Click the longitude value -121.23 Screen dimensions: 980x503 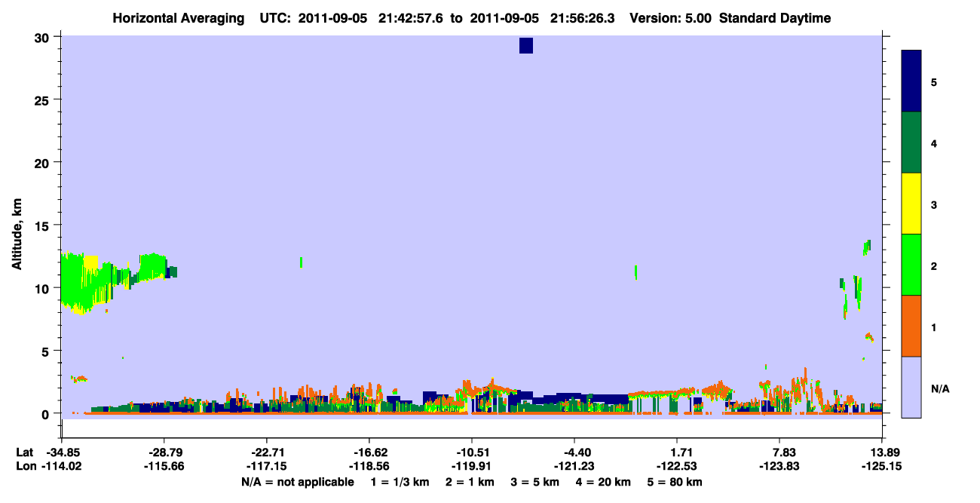click(x=574, y=466)
